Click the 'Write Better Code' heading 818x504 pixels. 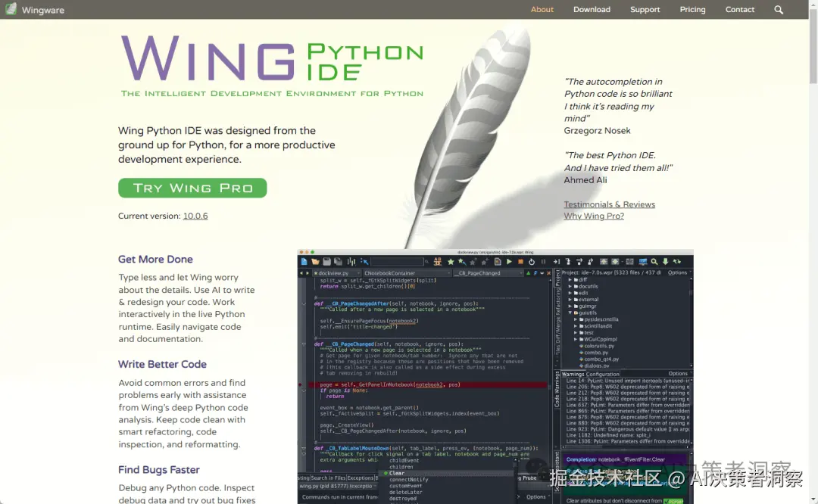[x=162, y=364]
